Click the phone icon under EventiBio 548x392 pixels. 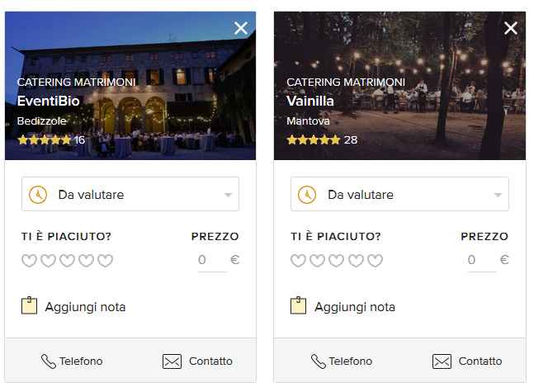click(x=49, y=361)
